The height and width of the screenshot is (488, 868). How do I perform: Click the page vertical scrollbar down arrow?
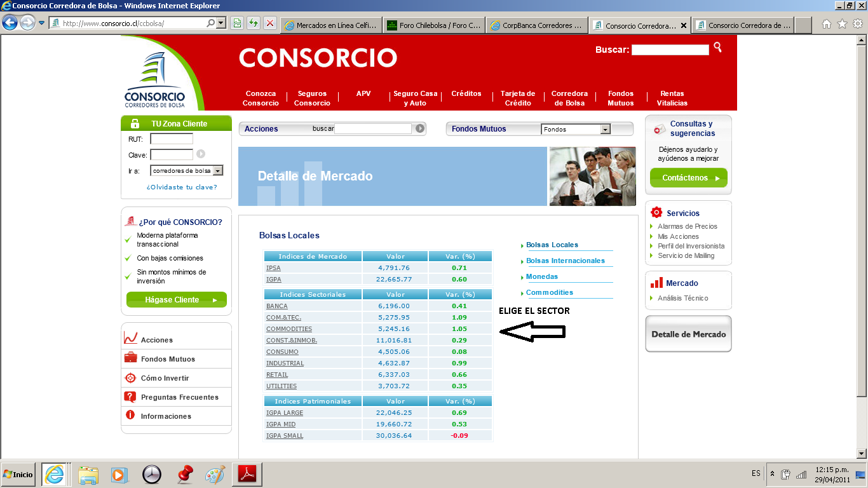pos(862,453)
